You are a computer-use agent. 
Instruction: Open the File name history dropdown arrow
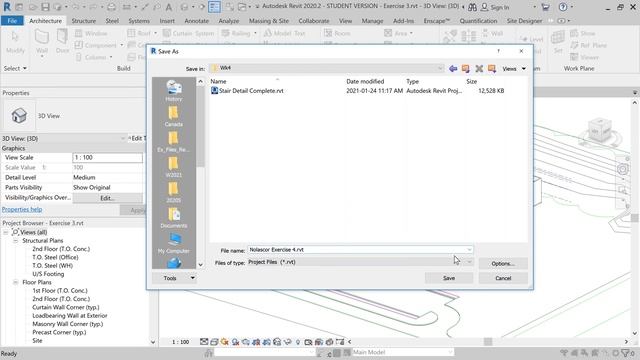coord(469,249)
